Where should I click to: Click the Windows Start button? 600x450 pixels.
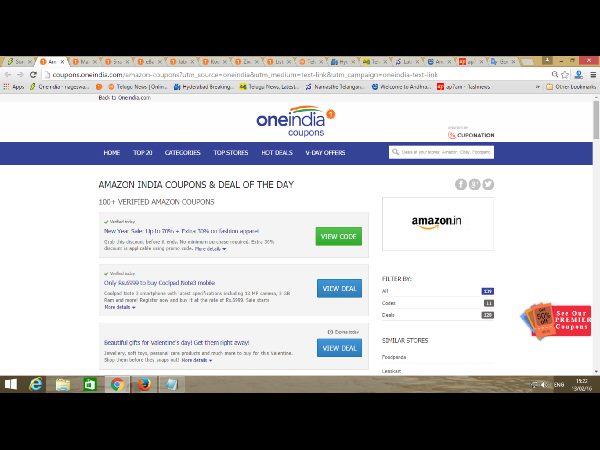(x=11, y=383)
